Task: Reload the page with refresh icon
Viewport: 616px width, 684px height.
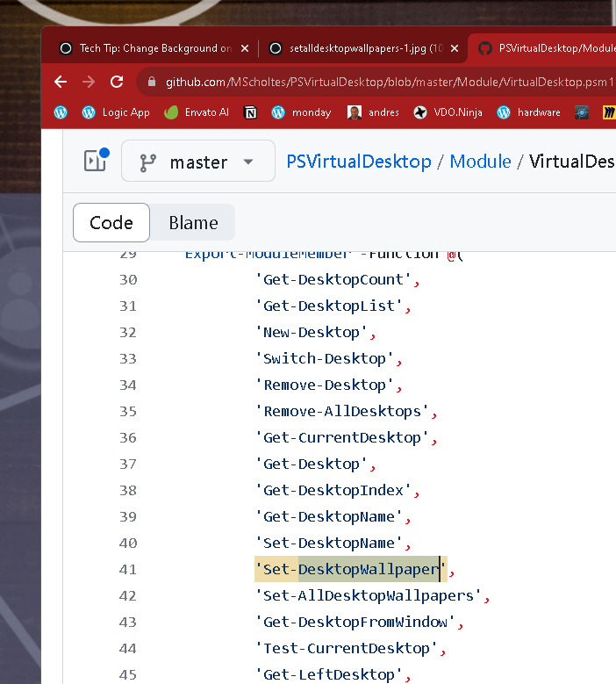Action: click(117, 82)
